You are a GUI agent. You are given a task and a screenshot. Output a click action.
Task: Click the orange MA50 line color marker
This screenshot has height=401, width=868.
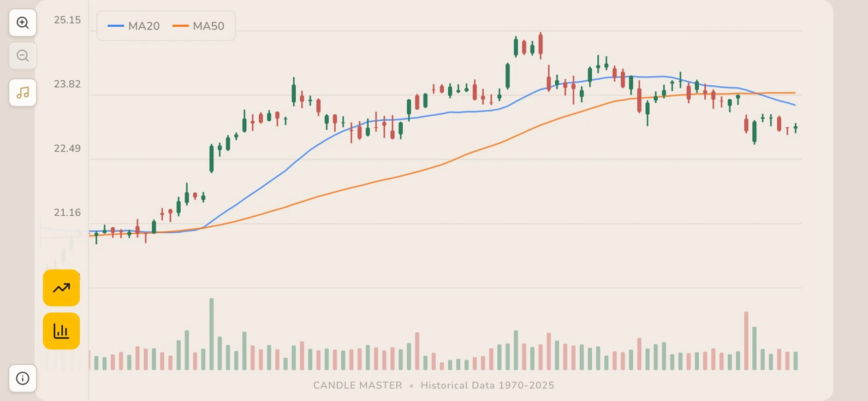[x=180, y=26]
